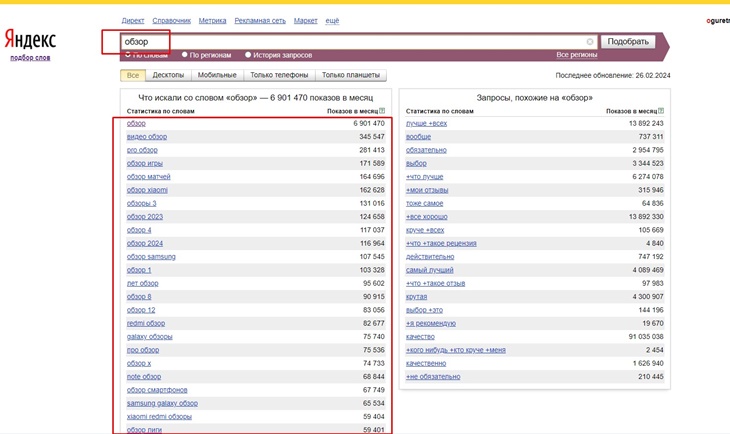Open the действительно similar query link
The height and width of the screenshot is (434, 730).
pos(430,257)
